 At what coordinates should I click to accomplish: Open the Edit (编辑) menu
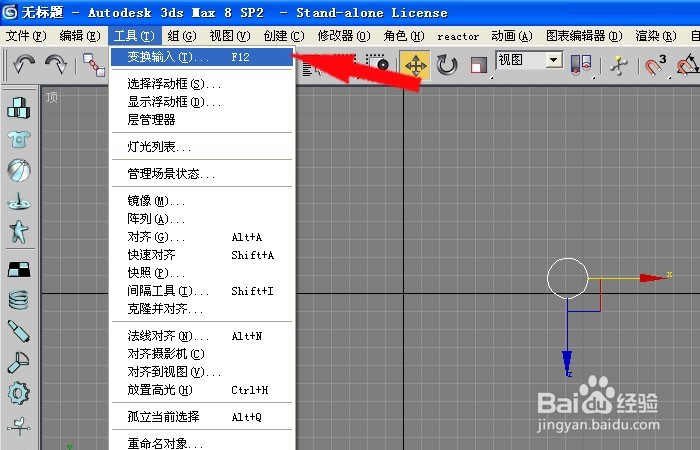point(80,36)
